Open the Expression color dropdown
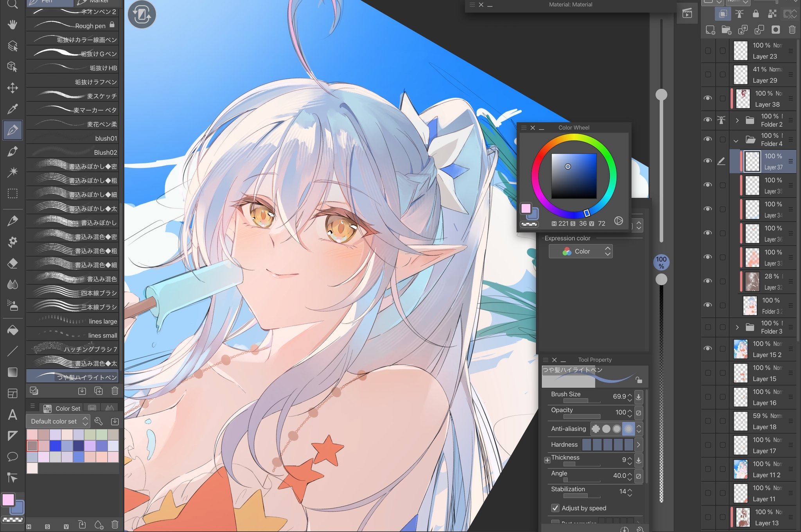The height and width of the screenshot is (532, 801). click(x=580, y=251)
